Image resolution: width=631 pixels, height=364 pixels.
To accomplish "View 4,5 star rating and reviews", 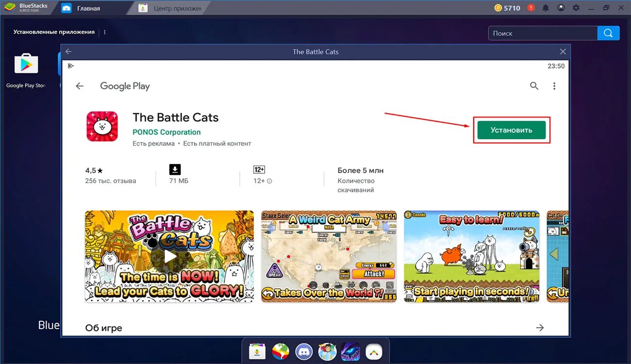I will coord(94,170).
